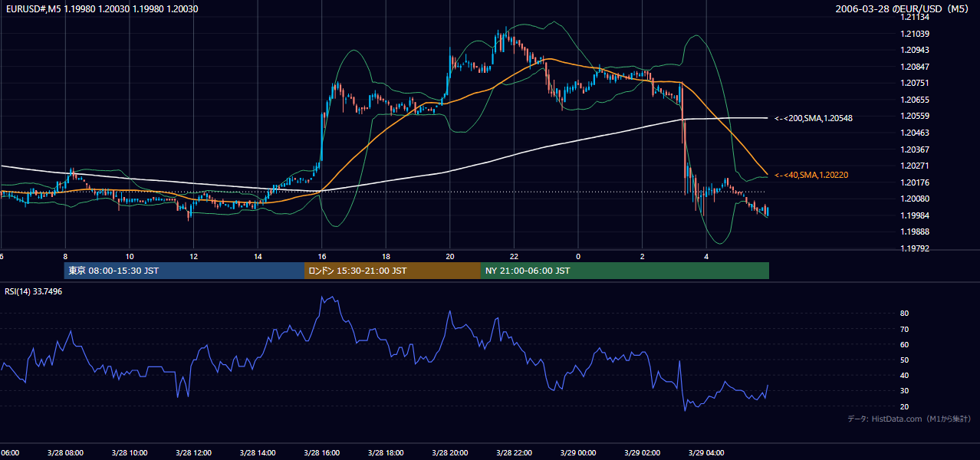The width and height of the screenshot is (980, 460).
Task: Click the 1.19792 price axis label
Action: coord(915,248)
